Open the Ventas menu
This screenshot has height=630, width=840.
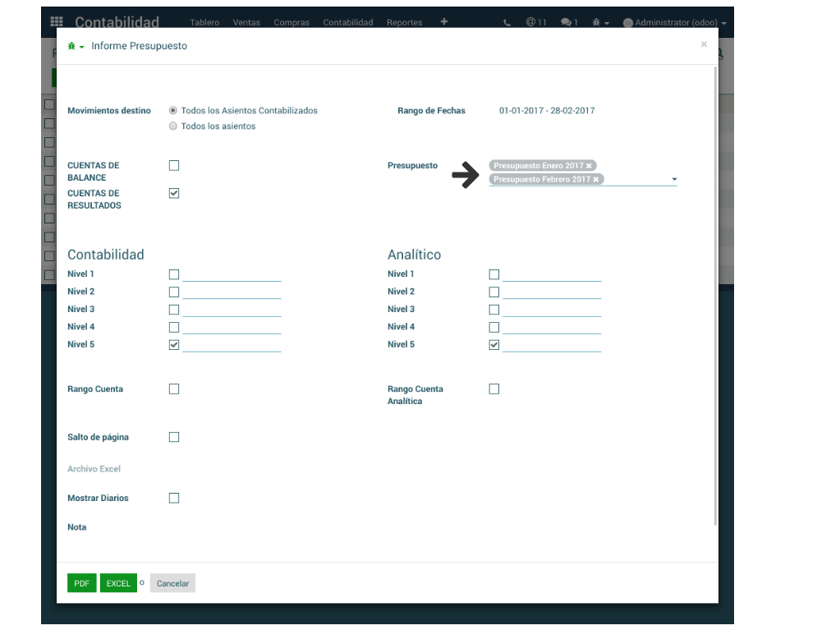point(246,23)
